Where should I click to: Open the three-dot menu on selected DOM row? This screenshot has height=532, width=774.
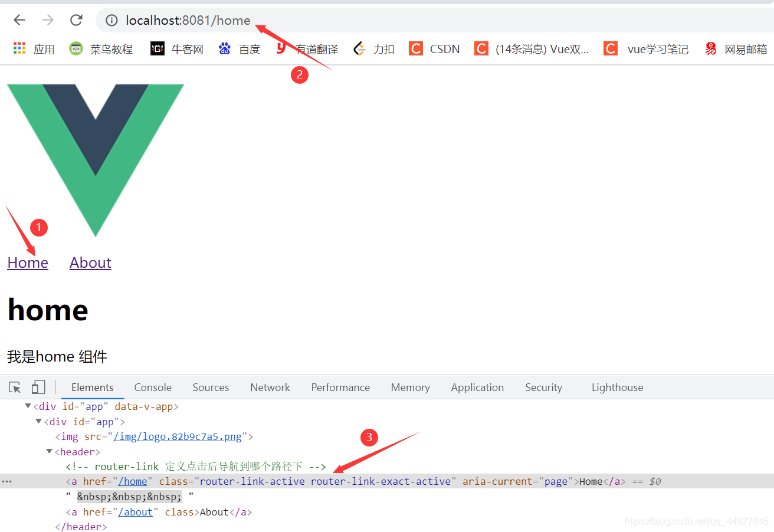(7, 482)
